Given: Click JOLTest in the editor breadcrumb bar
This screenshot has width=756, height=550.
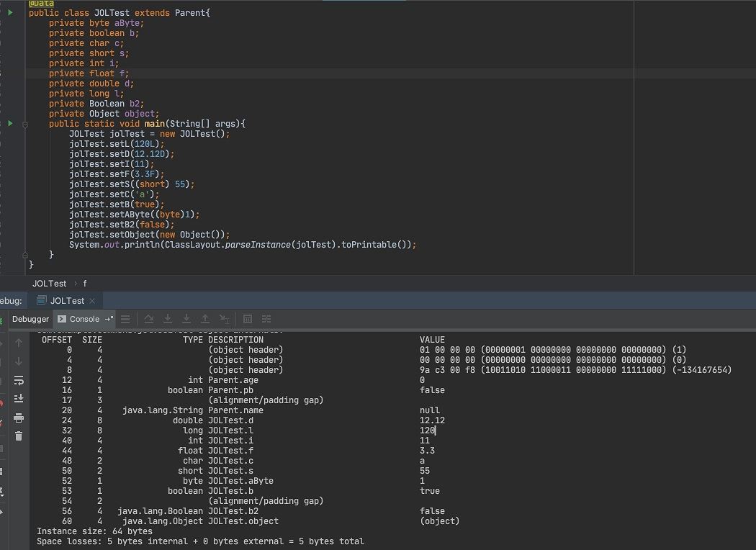Looking at the screenshot, I should pyautogui.click(x=50, y=284).
